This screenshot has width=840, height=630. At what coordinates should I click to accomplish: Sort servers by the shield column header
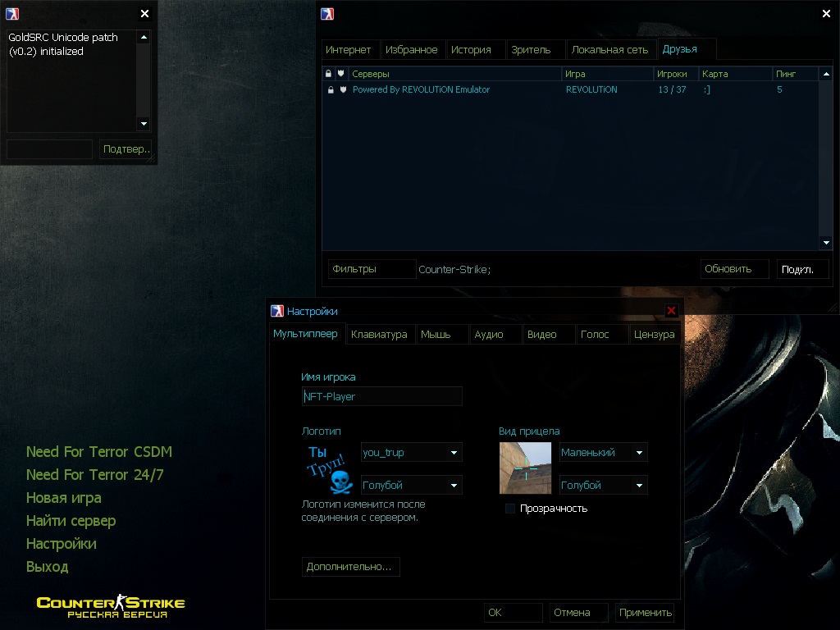pyautogui.click(x=340, y=73)
